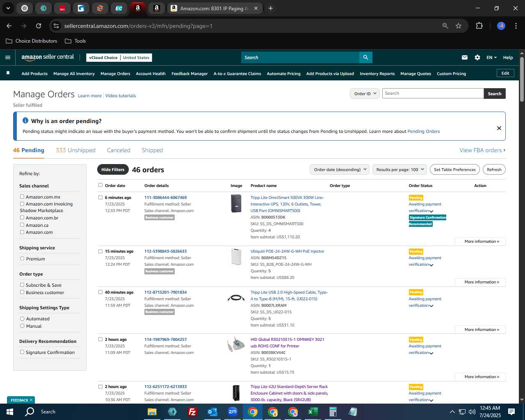Select order 111-3086444-6067469 checkbox

[100, 198]
